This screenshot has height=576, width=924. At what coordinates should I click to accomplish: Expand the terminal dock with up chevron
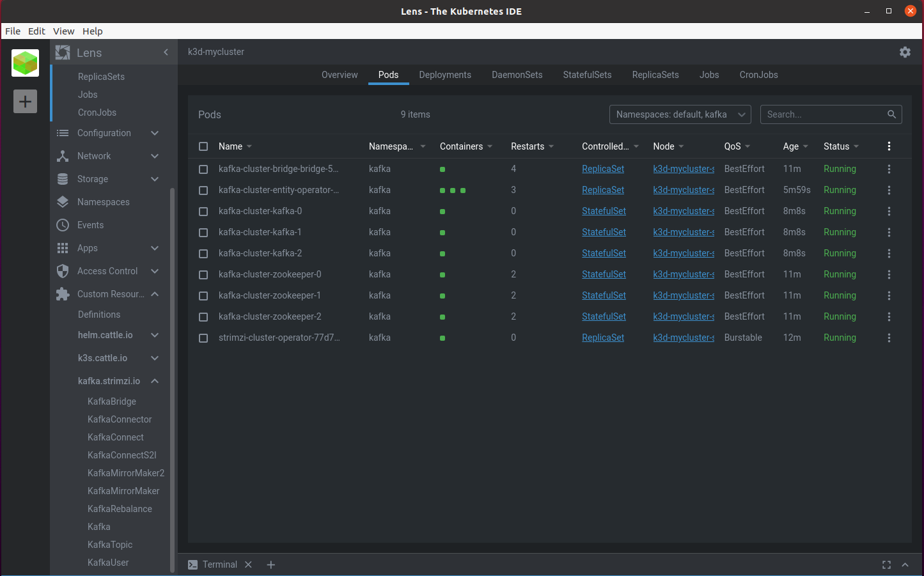(905, 564)
